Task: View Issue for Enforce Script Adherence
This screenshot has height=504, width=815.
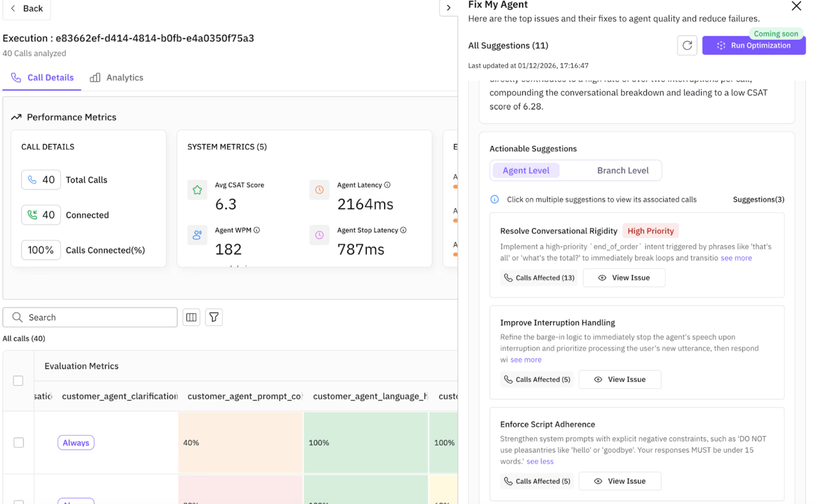Action: tap(620, 481)
